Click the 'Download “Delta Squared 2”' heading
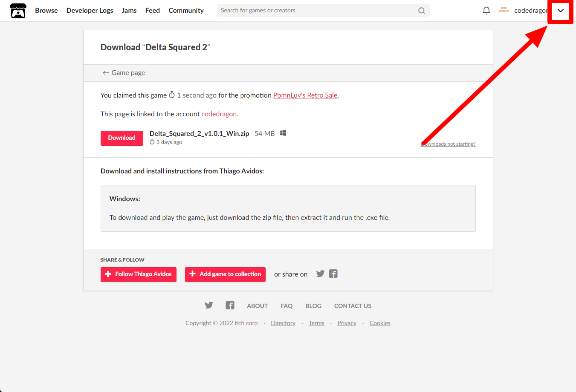Screen dimensions: 576x392 tap(156, 47)
